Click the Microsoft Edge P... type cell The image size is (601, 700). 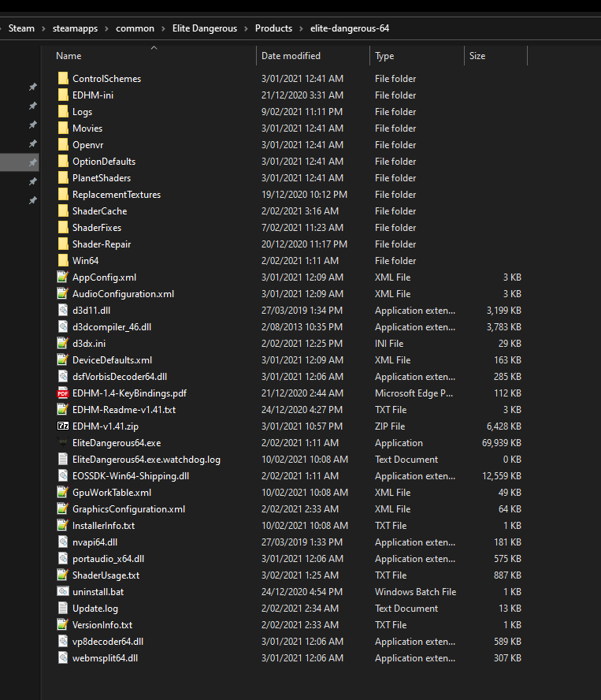[414, 393]
